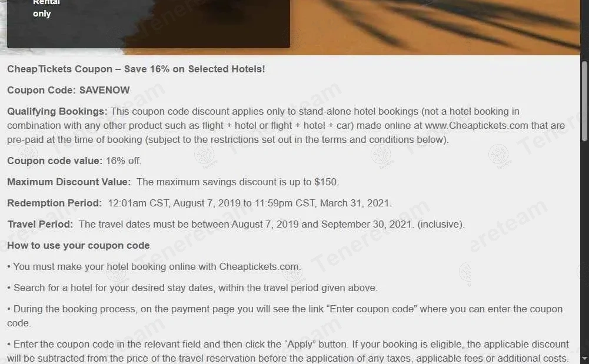The height and width of the screenshot is (364, 589).
Task: Click the 'Coupon code value:' label
Action: 55,161
